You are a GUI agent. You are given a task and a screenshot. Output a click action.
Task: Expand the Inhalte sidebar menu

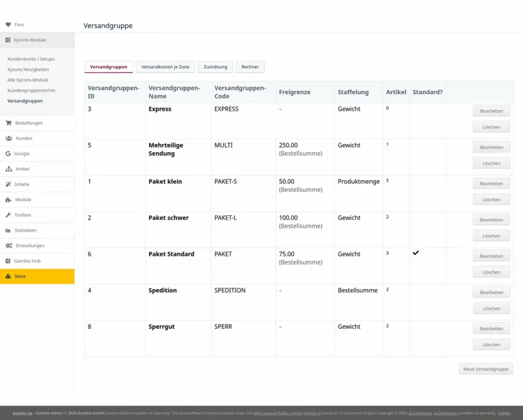37,184
